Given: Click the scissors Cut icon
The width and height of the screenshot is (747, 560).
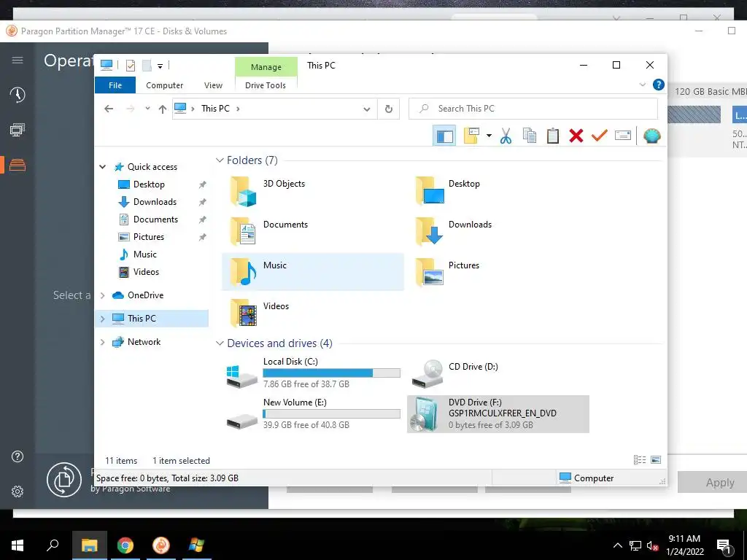Looking at the screenshot, I should (x=506, y=136).
